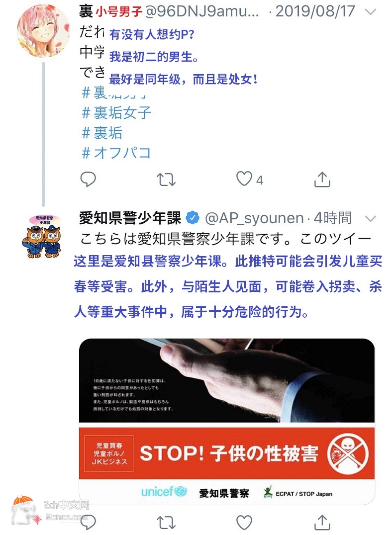The width and height of the screenshot is (392, 535).
Task: Open the @AP_syounen handle
Action: (254, 218)
